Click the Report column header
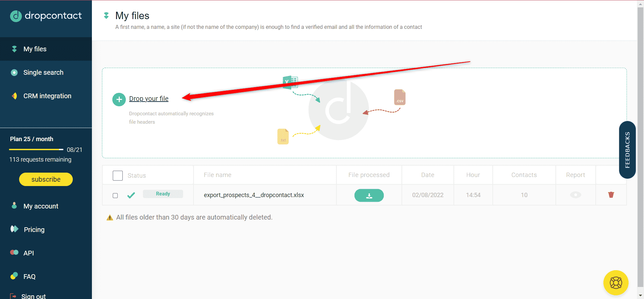This screenshot has width=644, height=299. (576, 175)
